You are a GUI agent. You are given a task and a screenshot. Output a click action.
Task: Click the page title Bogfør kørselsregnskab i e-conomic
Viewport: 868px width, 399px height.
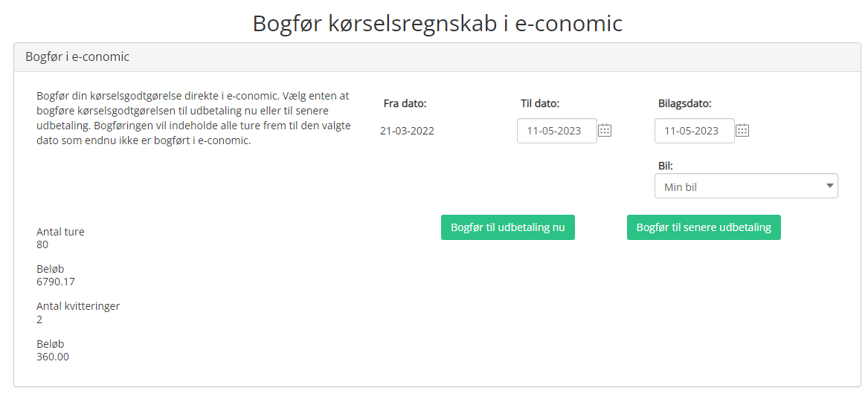point(437,23)
